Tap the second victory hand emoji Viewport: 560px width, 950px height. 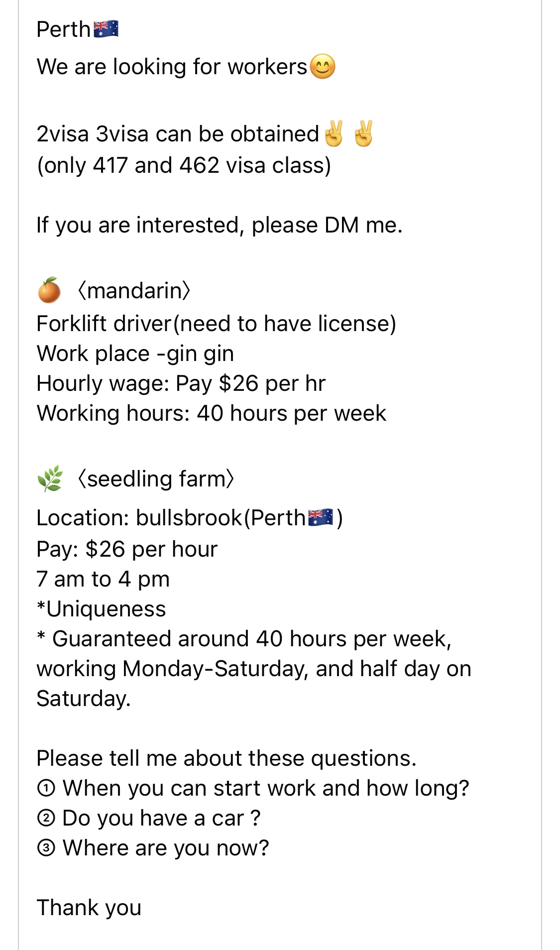pyautogui.click(x=363, y=133)
